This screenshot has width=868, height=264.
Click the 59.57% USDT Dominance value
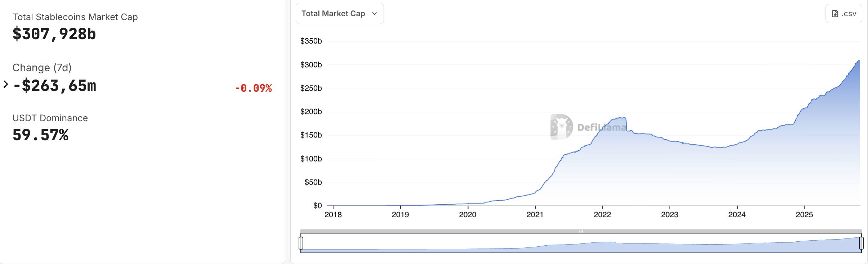tap(40, 135)
